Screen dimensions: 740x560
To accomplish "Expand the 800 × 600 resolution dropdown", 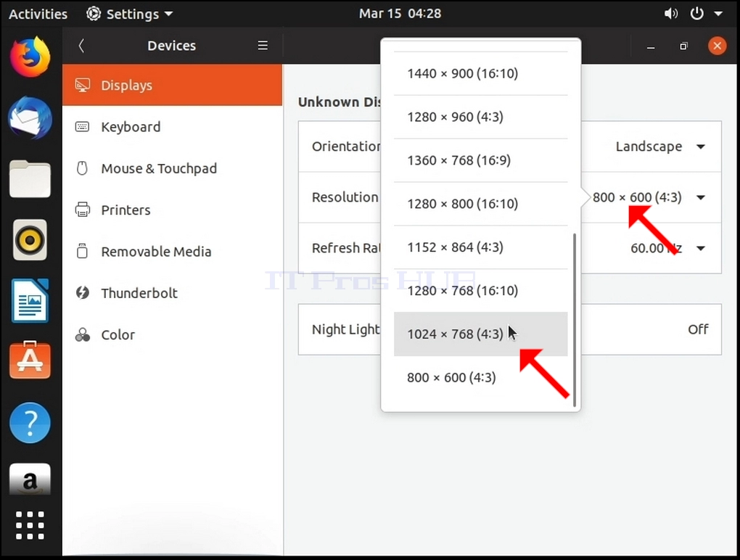I will pos(649,197).
